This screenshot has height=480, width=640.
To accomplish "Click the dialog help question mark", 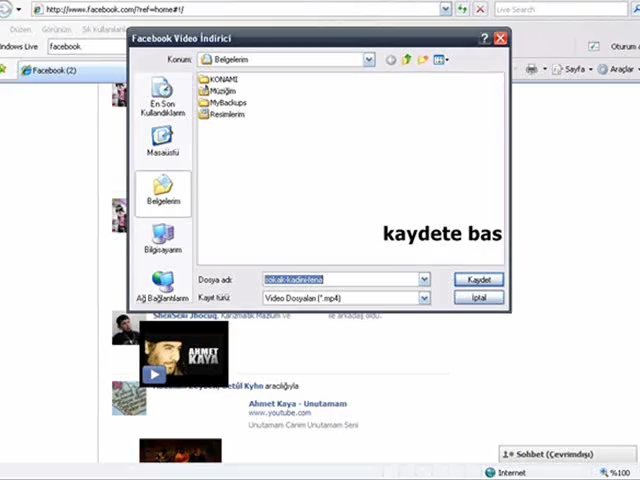I will click(x=484, y=38).
